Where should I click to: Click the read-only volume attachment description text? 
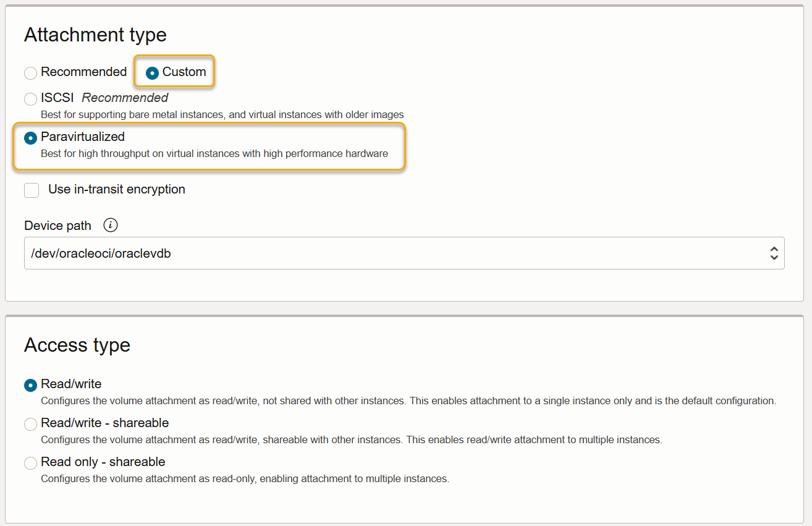coord(245,478)
